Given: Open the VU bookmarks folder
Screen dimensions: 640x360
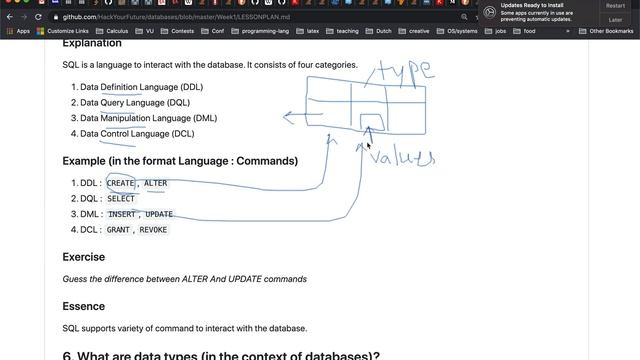Looking at the screenshot, I should (144, 31).
